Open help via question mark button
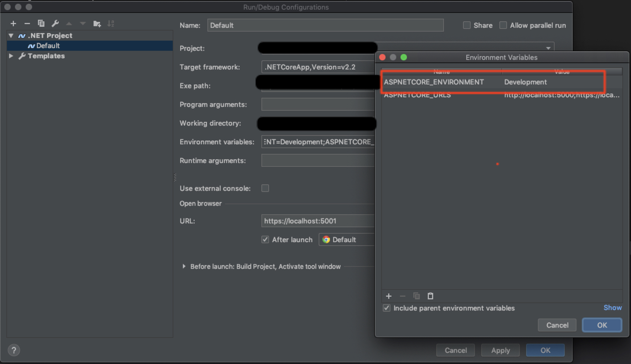The height and width of the screenshot is (364, 631). [14, 350]
